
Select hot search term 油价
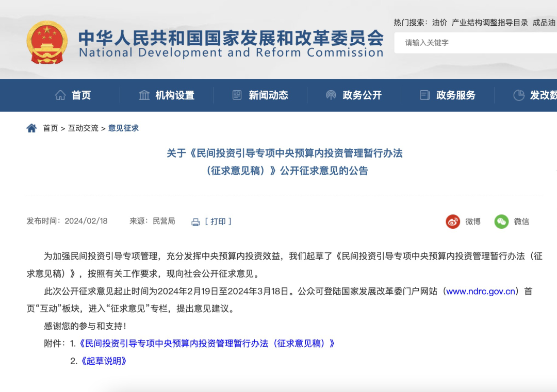point(439,23)
